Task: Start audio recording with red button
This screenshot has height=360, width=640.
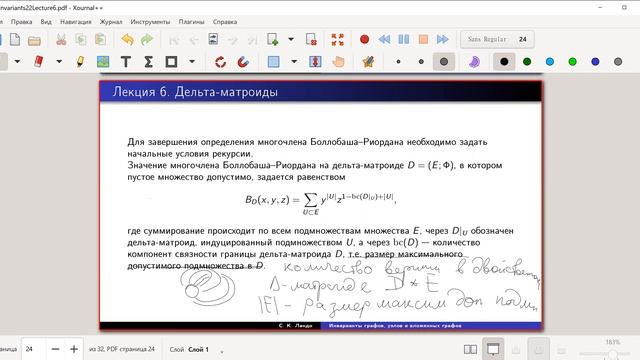Action: click(364, 39)
